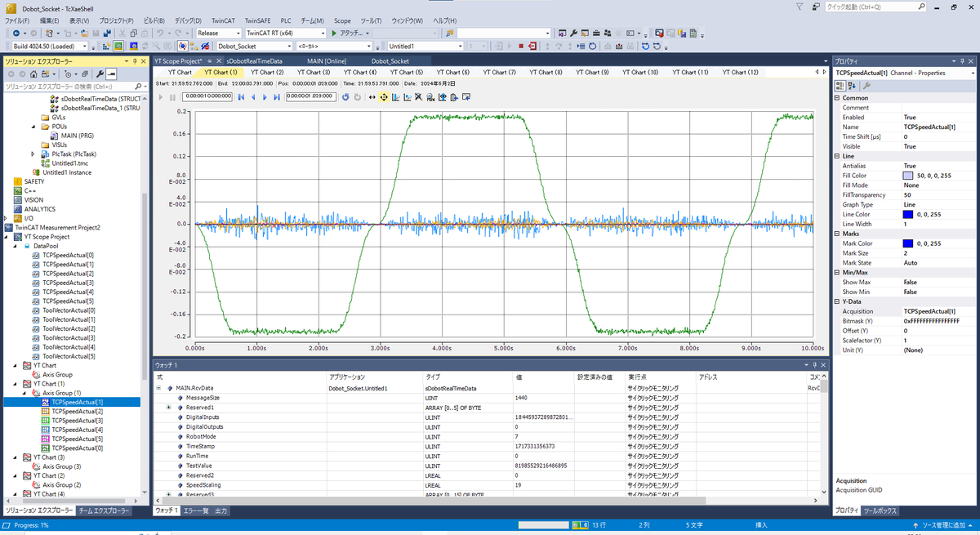The width and height of the screenshot is (980, 535).
Task: Click the horizontal pan arrows icon
Action: click(x=372, y=96)
